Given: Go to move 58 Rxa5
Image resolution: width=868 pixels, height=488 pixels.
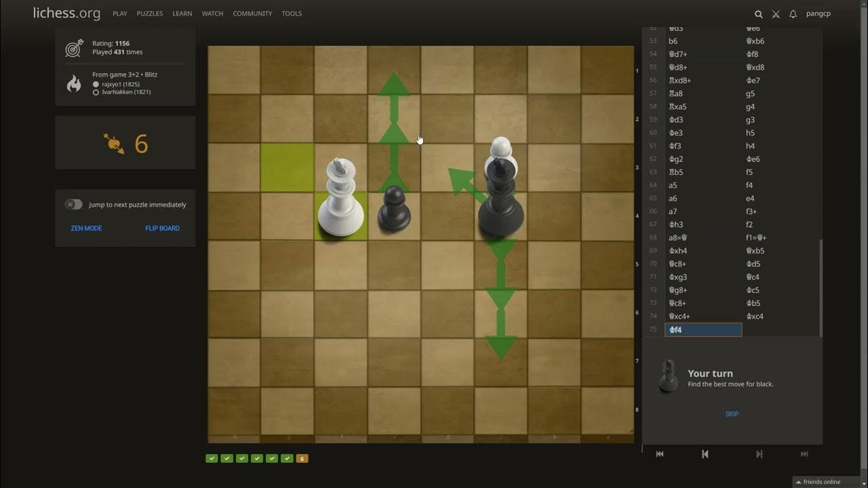Looking at the screenshot, I should (703, 107).
